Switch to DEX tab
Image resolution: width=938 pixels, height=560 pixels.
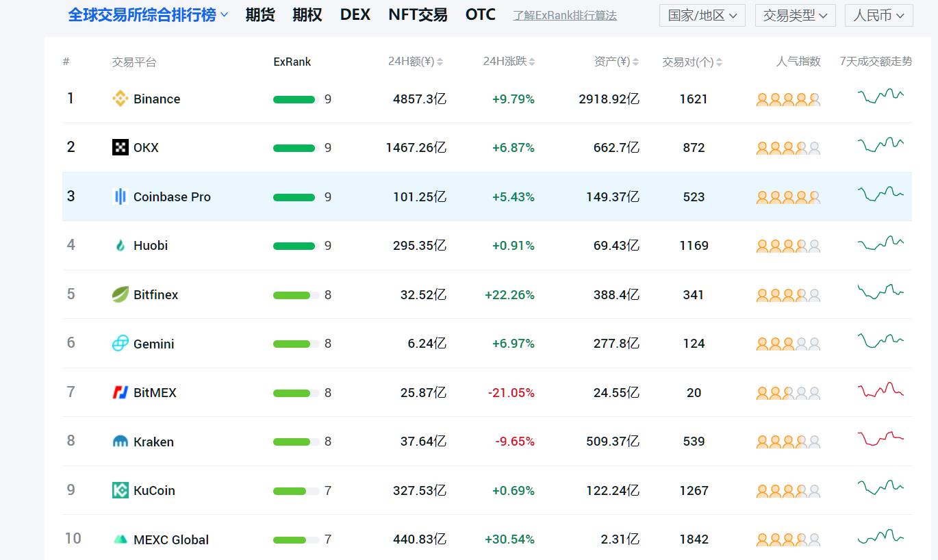click(355, 14)
